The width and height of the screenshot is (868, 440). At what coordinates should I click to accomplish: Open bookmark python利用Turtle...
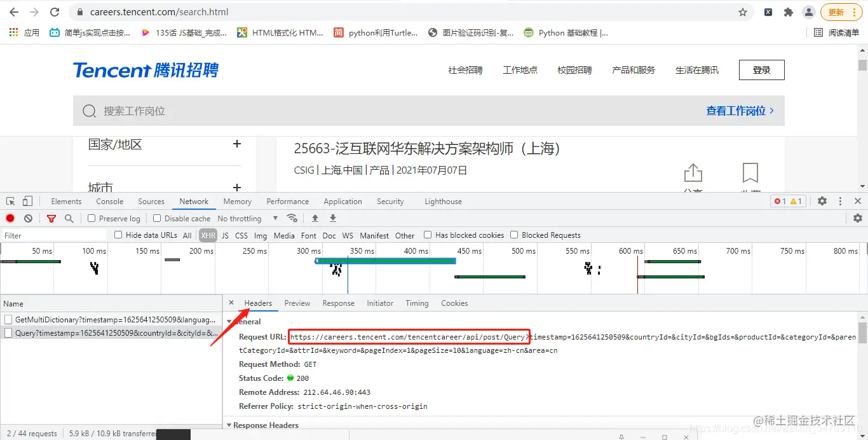[376, 32]
